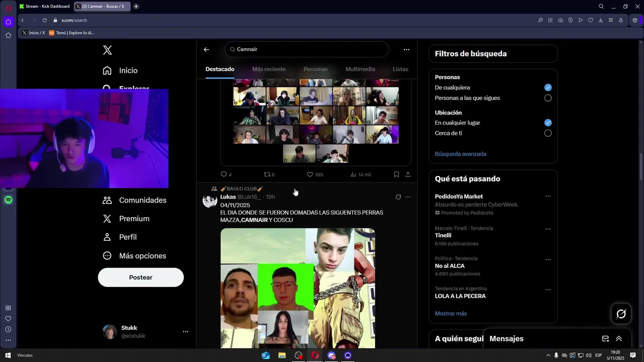
Task: Open options for No al ALCA trend
Action: click(x=548, y=259)
